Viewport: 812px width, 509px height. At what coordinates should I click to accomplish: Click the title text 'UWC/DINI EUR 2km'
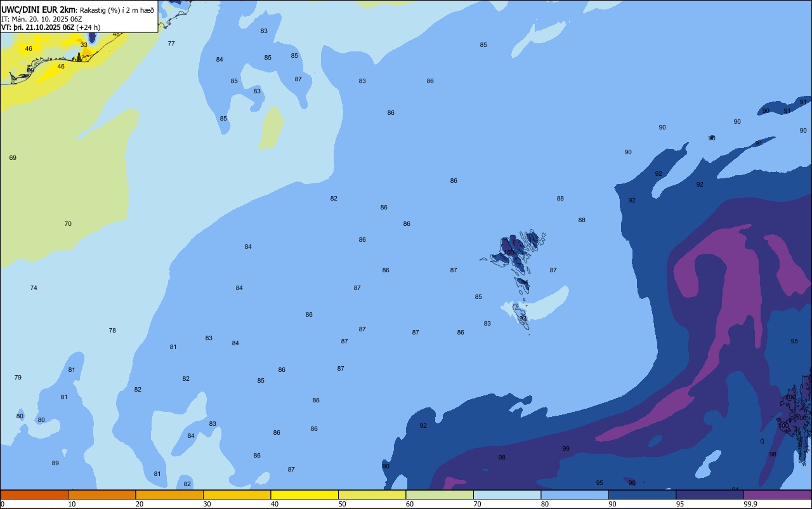pos(39,10)
